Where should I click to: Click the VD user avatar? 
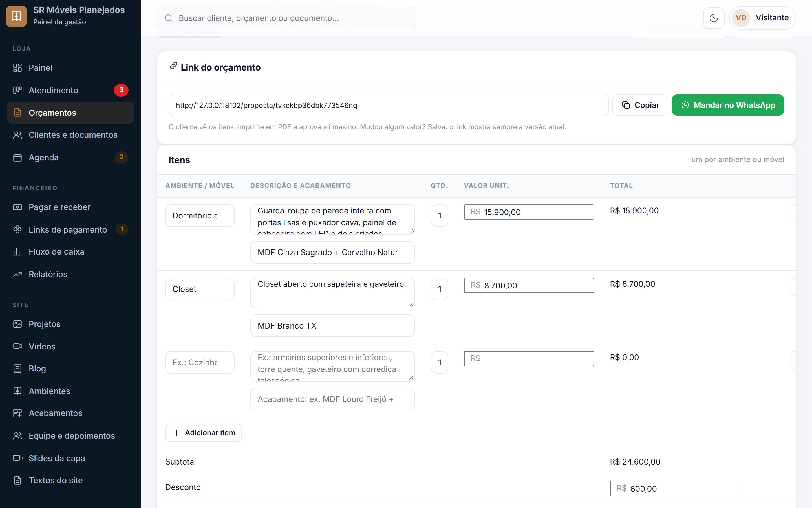(x=741, y=18)
